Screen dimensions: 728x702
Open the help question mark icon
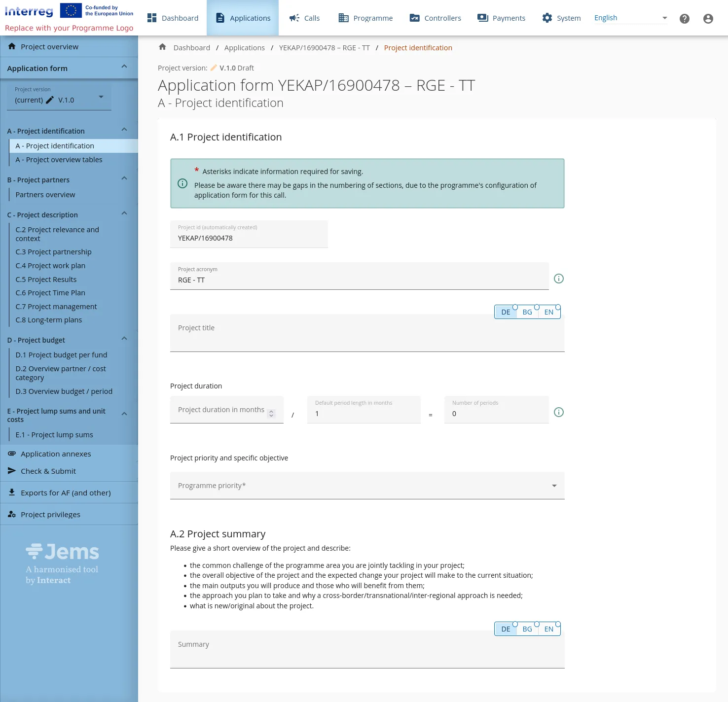click(684, 19)
